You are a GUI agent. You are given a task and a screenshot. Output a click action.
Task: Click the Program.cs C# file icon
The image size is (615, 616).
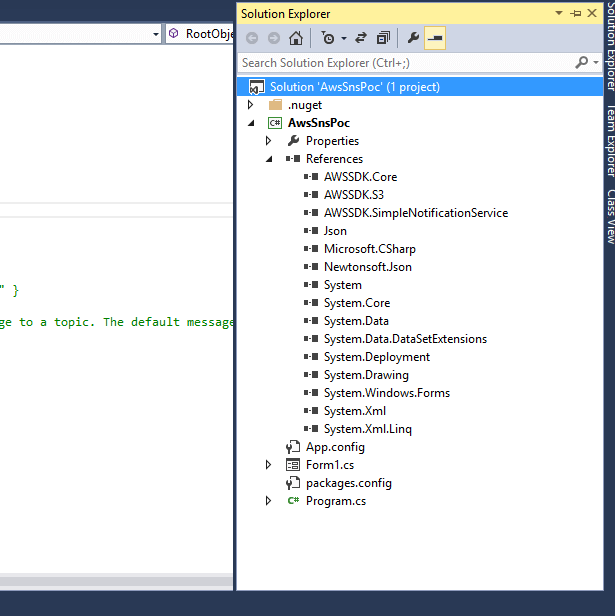(x=293, y=500)
